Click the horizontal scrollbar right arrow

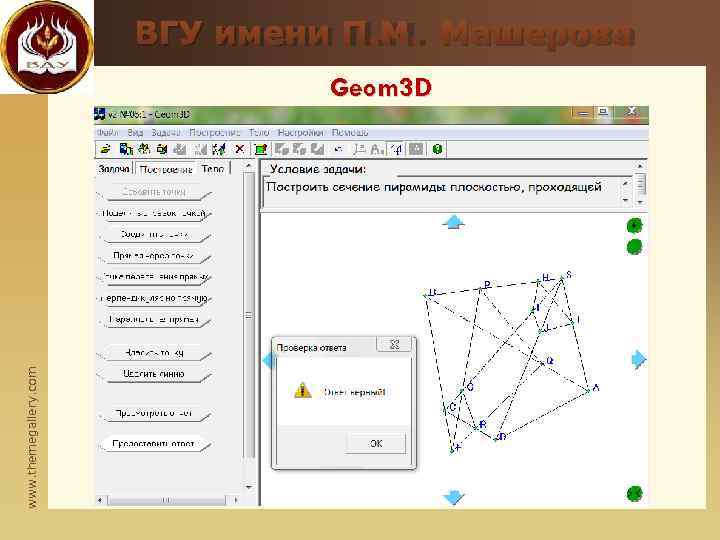pyautogui.click(x=236, y=500)
